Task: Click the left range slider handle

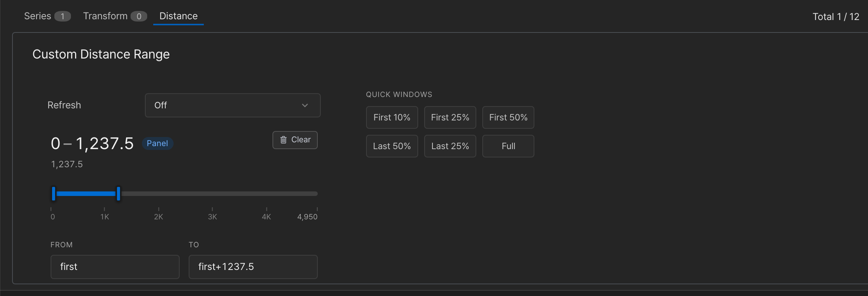Action: click(54, 194)
